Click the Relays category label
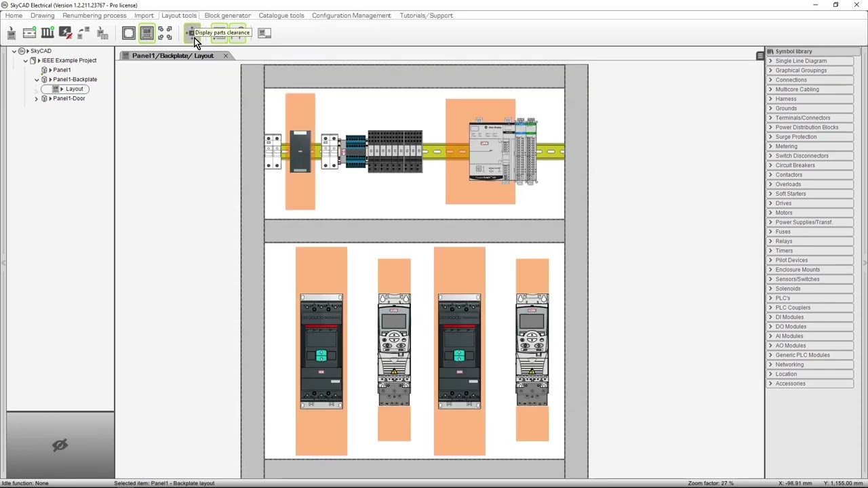This screenshot has width=868, height=488. click(784, 241)
